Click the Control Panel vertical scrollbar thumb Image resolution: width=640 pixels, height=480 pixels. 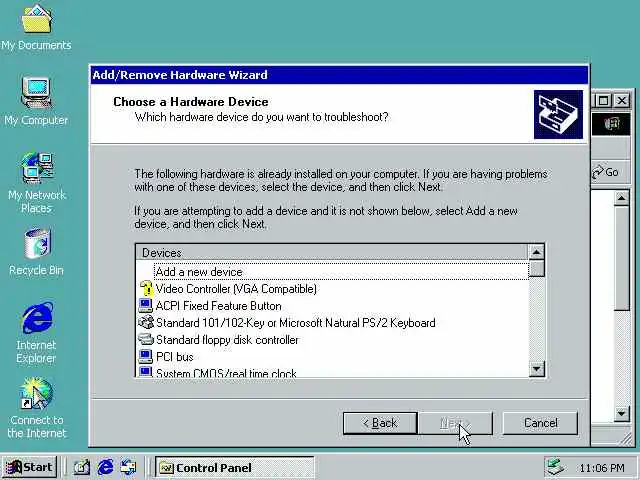(622, 258)
